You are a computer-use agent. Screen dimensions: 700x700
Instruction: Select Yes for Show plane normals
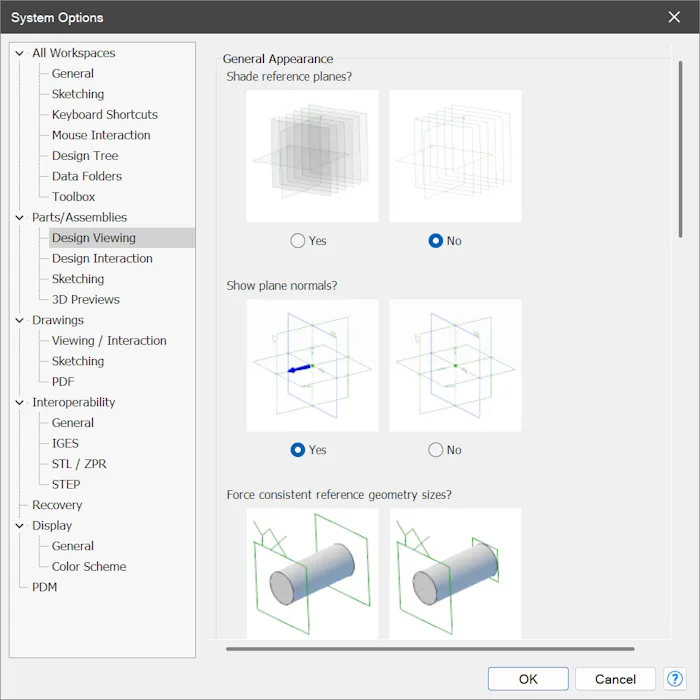pos(298,450)
